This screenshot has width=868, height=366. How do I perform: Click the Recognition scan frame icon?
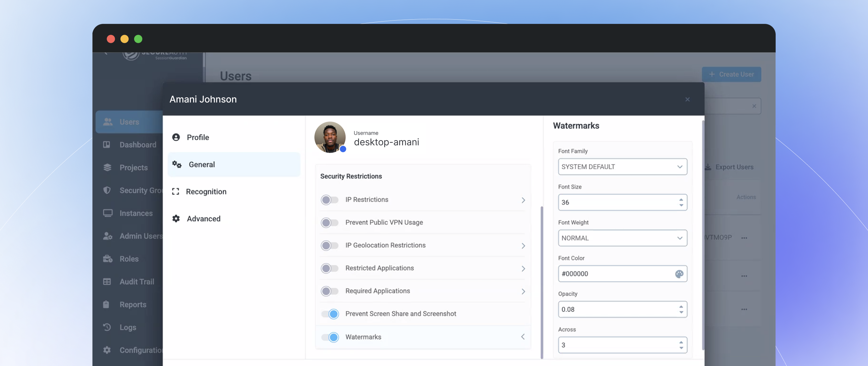[176, 191]
